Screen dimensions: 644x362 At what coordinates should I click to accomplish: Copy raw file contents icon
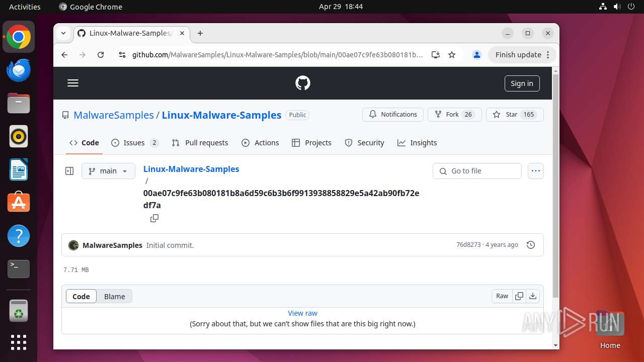click(x=519, y=296)
